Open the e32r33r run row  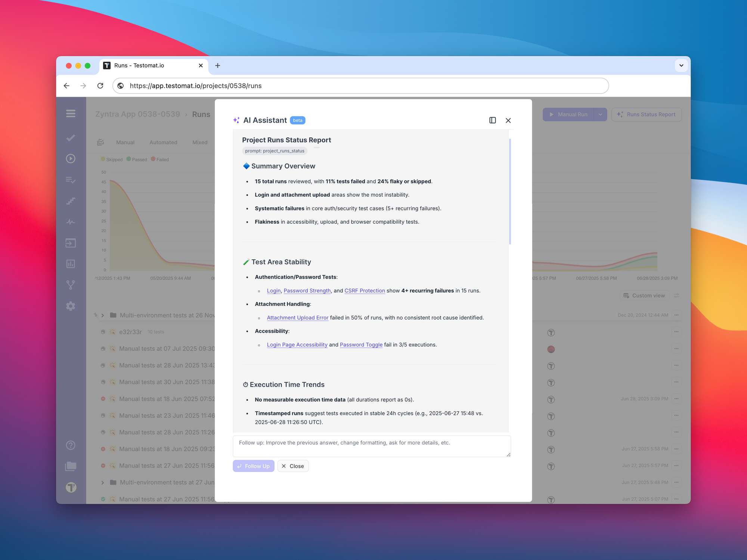pos(130,332)
